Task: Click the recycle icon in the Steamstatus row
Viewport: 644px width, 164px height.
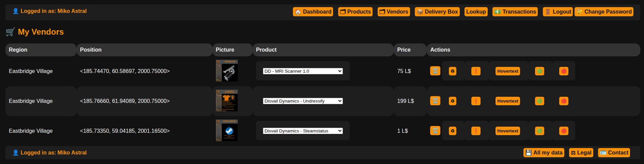Action: click(452, 131)
